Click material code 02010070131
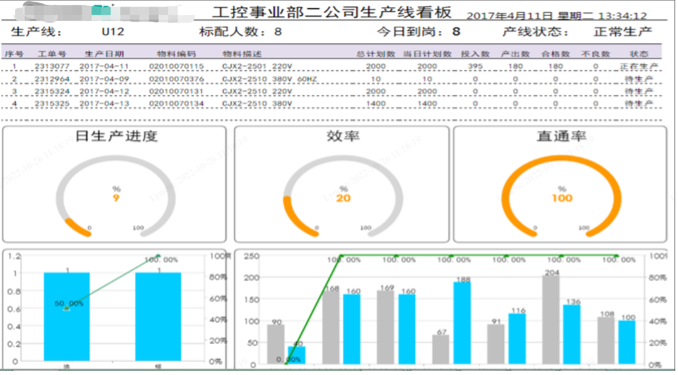Image resolution: width=678 pixels, height=375 pixels. click(x=176, y=91)
